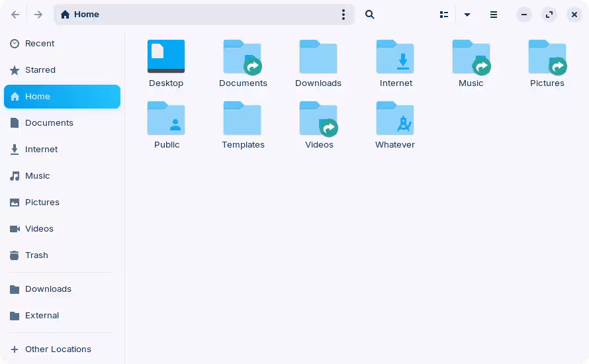
Task: Open the hamburger main menu
Action: coord(494,15)
